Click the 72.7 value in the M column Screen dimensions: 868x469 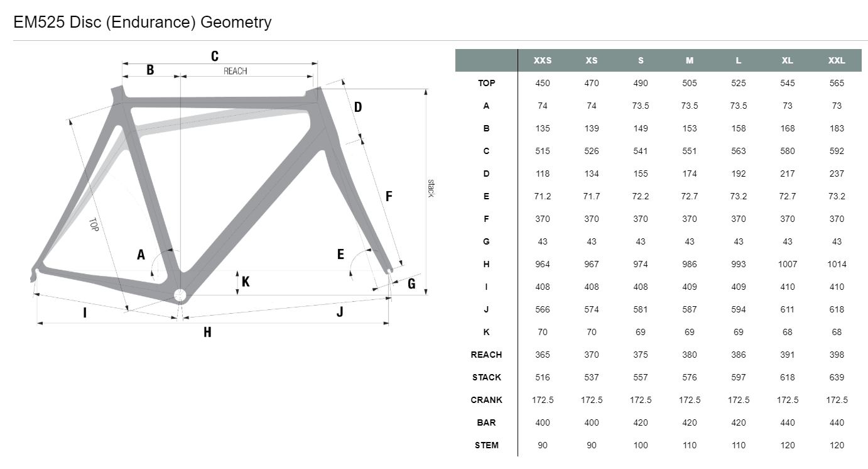click(690, 196)
